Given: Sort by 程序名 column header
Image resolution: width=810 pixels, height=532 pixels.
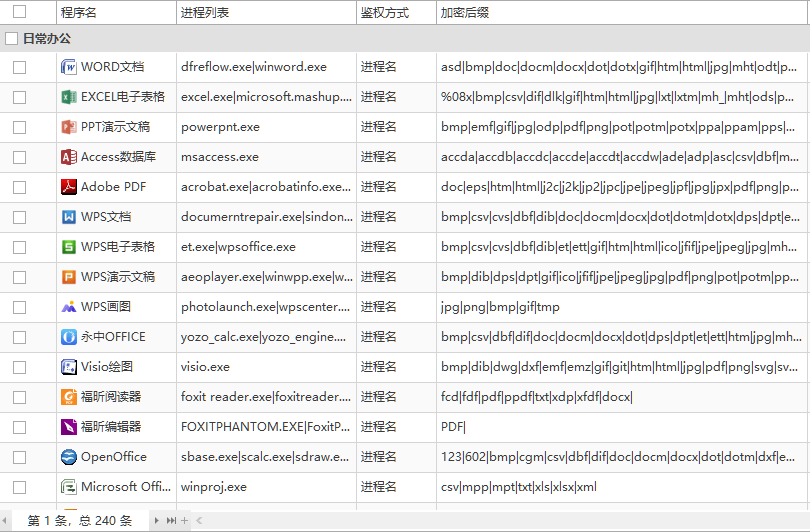Looking at the screenshot, I should (x=116, y=12).
